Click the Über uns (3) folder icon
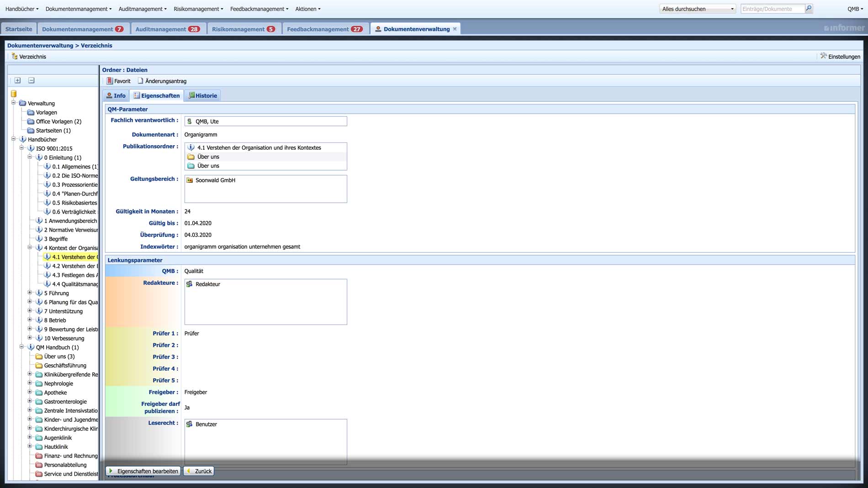The image size is (868, 488). pos(39,357)
